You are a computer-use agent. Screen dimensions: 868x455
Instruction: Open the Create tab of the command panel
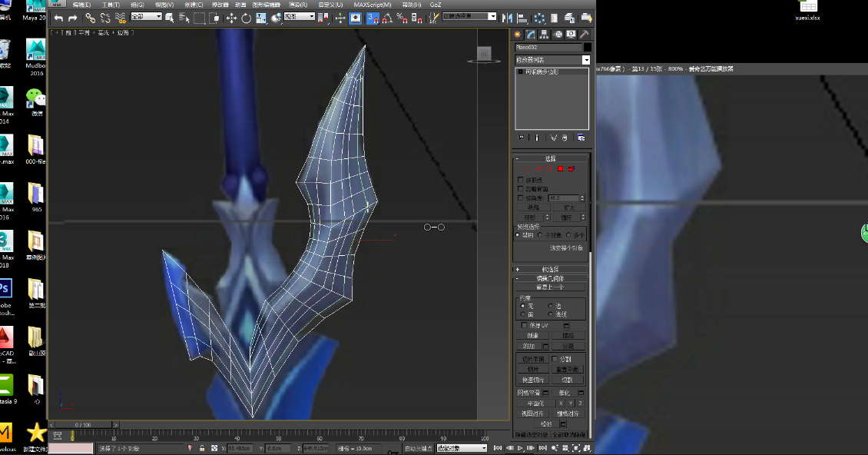(x=518, y=35)
